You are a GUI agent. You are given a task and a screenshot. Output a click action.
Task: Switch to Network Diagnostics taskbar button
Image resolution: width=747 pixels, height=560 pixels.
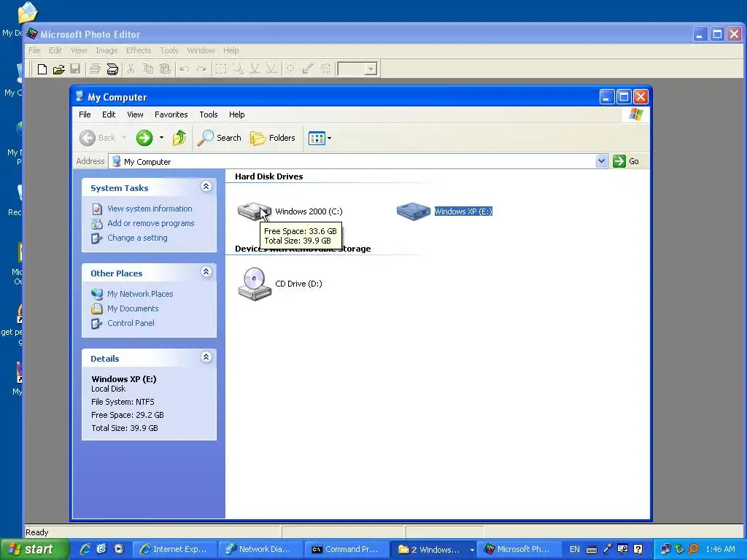click(x=260, y=550)
